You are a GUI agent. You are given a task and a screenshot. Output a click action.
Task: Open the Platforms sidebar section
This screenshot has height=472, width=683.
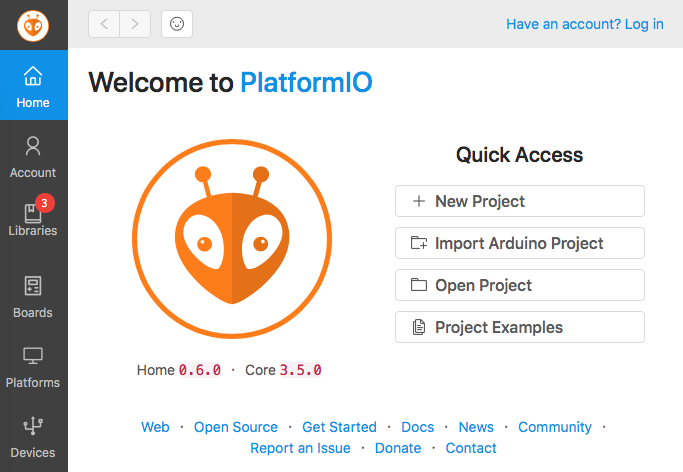33,368
